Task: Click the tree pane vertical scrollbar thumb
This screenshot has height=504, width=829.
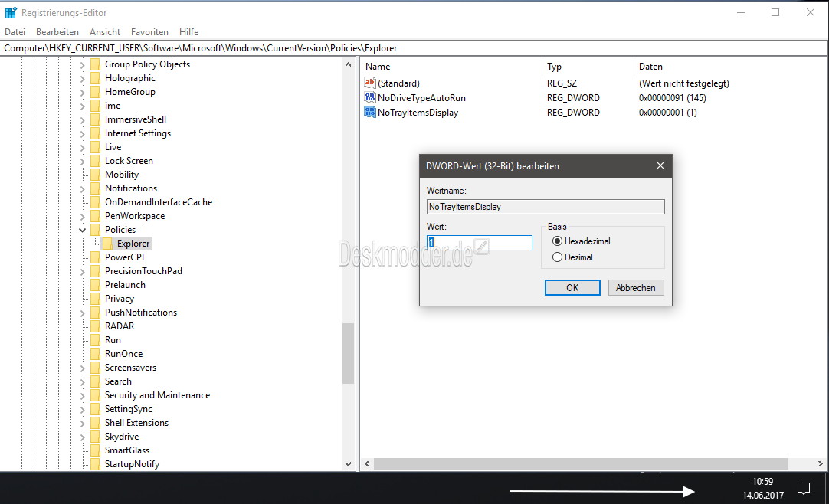Action: pos(348,353)
